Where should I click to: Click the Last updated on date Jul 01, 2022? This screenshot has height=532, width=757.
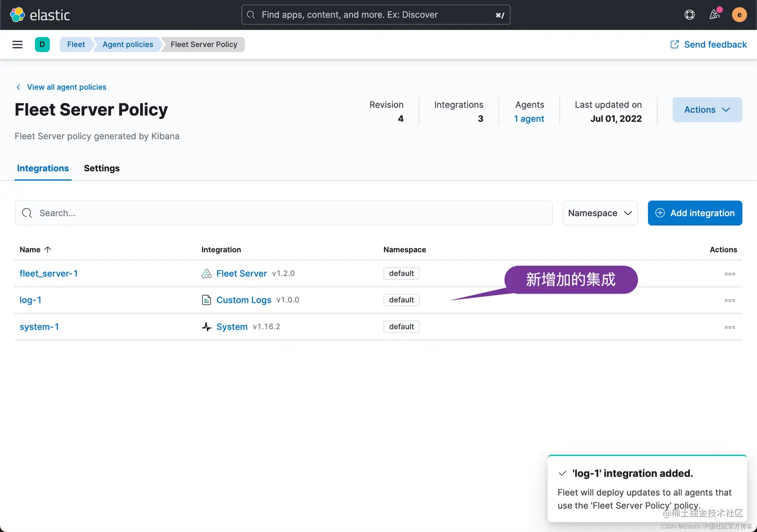pyautogui.click(x=616, y=119)
